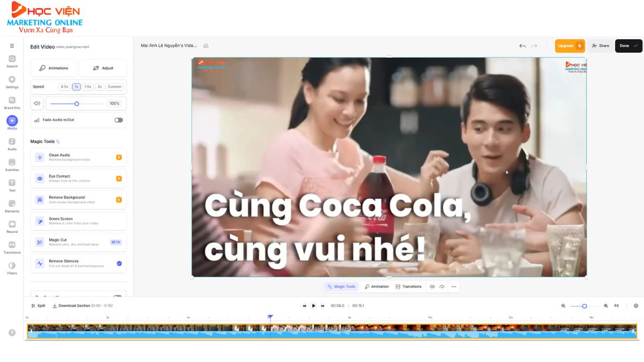The image size is (644, 362).
Task: Set speed to 1.5x
Action: [x=88, y=87]
